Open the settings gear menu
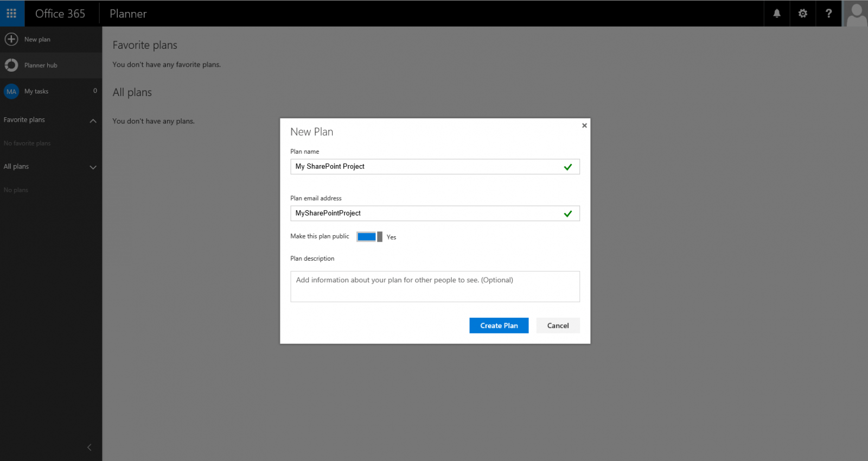 pyautogui.click(x=803, y=14)
